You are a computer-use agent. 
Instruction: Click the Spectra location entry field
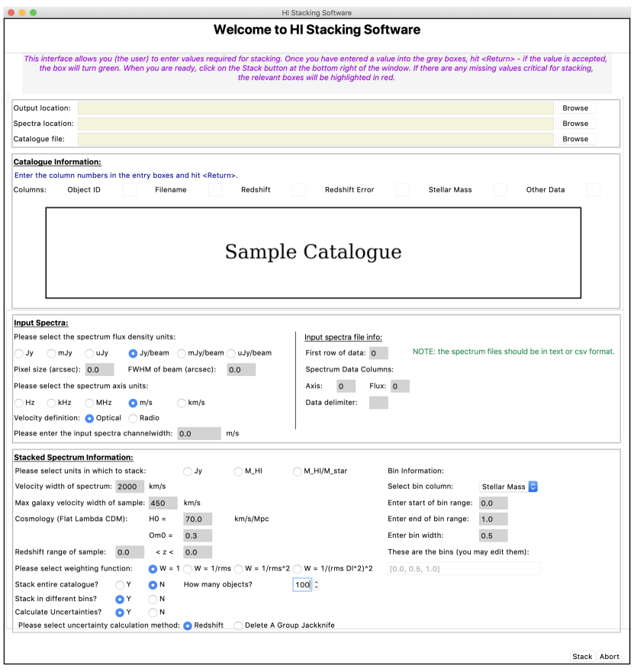(315, 124)
